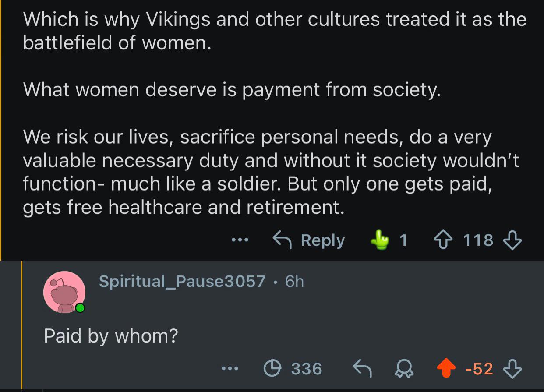
Task: Downvote the comment scored -52
Action: [512, 369]
